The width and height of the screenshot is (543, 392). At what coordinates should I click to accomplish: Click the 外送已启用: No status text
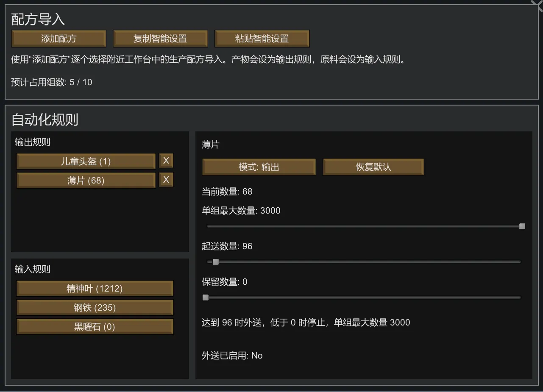[232, 356]
